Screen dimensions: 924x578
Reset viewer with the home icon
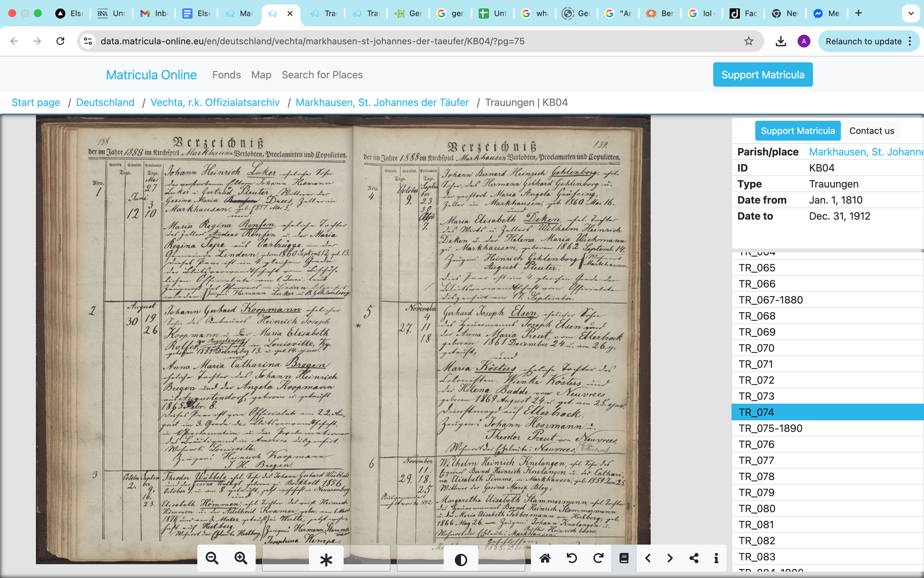coord(545,558)
